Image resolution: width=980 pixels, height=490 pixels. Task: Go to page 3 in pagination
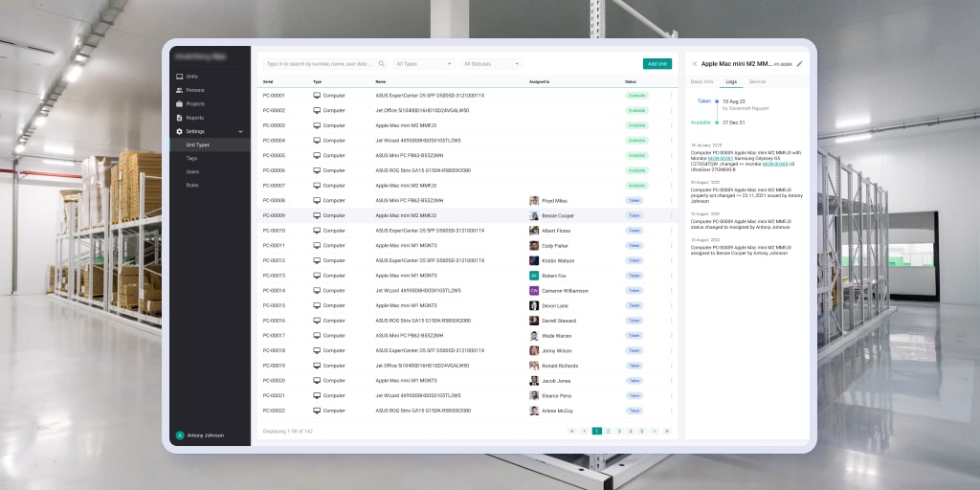click(619, 432)
